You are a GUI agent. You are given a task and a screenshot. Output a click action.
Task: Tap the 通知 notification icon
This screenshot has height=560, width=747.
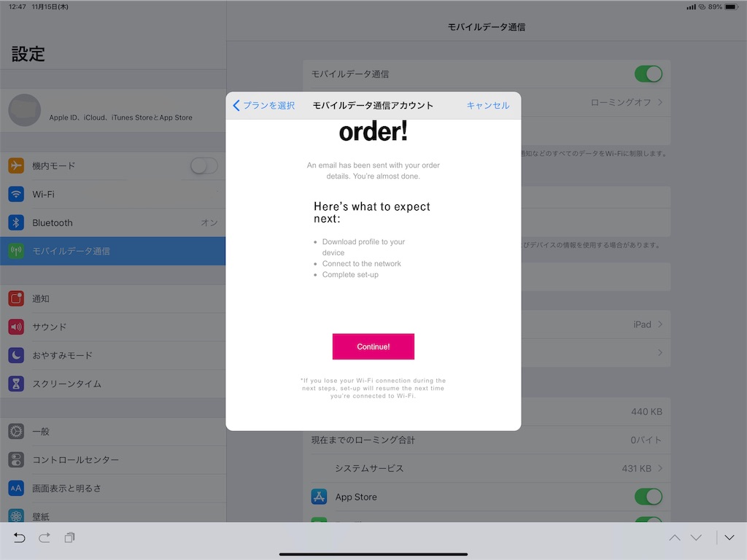pyautogui.click(x=16, y=298)
